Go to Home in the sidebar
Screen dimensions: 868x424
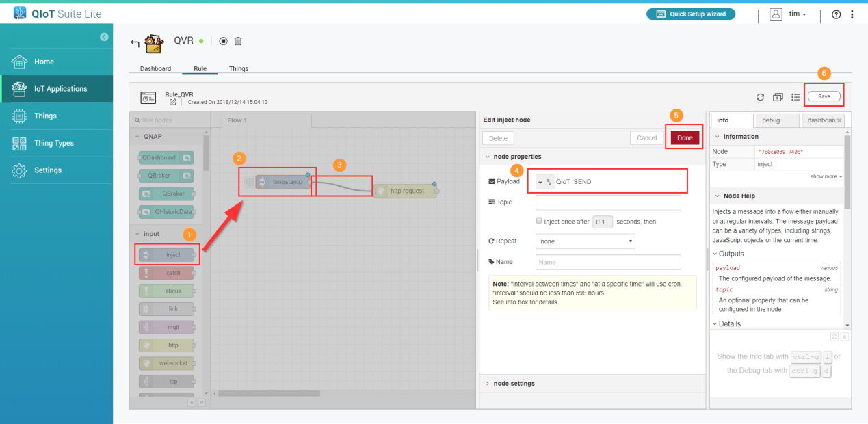click(57, 62)
